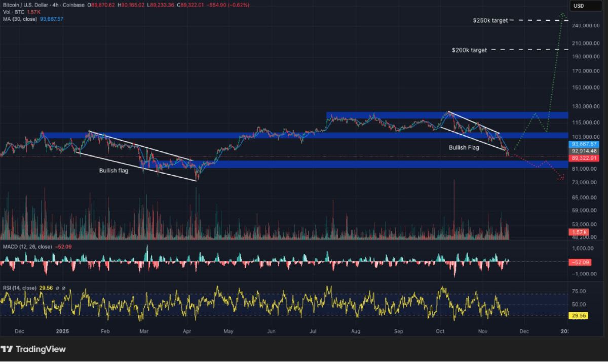The height and width of the screenshot is (364, 608).
Task: Click the Nov label on the time axis
Action: point(482,331)
